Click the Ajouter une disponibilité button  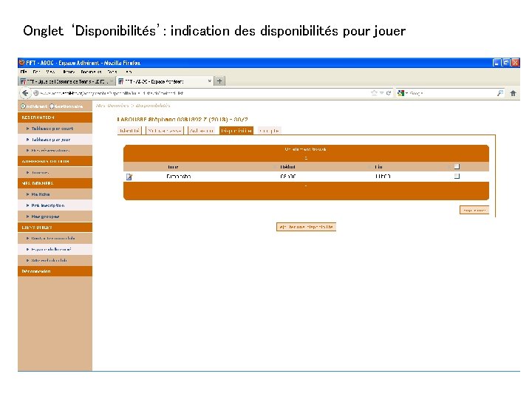click(306, 227)
